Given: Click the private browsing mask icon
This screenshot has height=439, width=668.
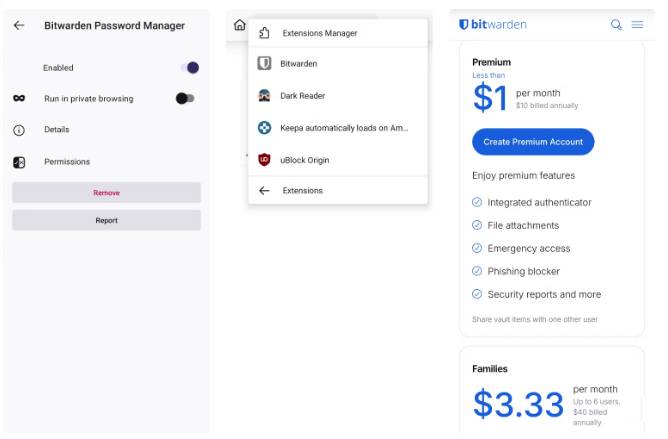Looking at the screenshot, I should point(19,98).
